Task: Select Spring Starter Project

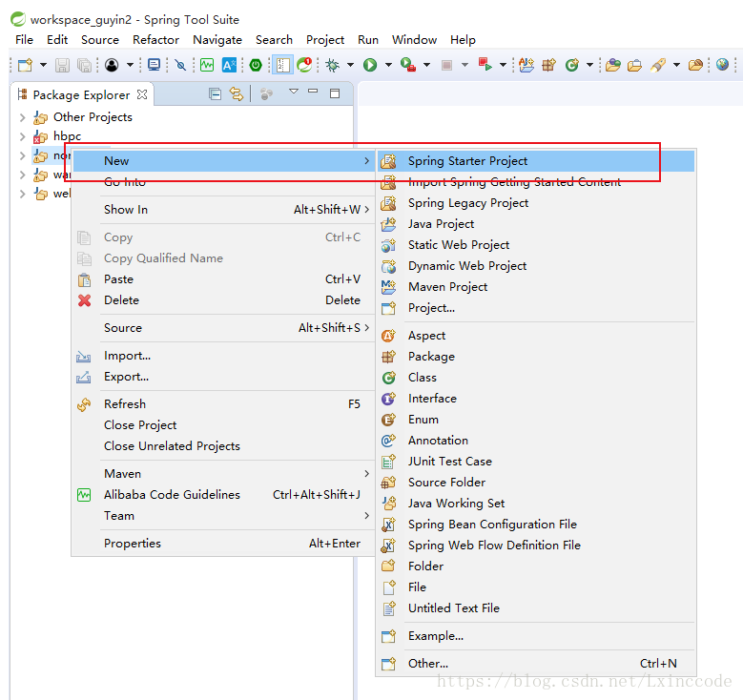Action: 536,161
